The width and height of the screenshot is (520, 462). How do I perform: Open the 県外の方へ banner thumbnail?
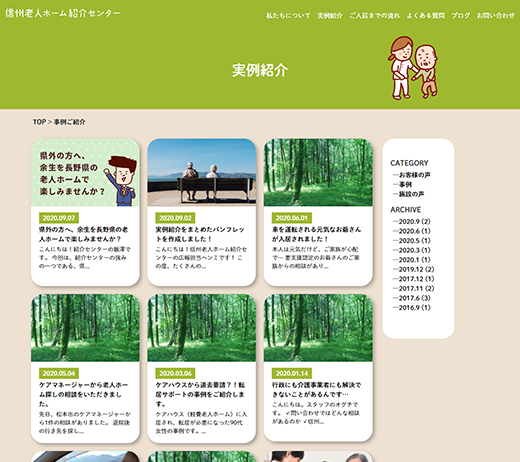coord(85,173)
